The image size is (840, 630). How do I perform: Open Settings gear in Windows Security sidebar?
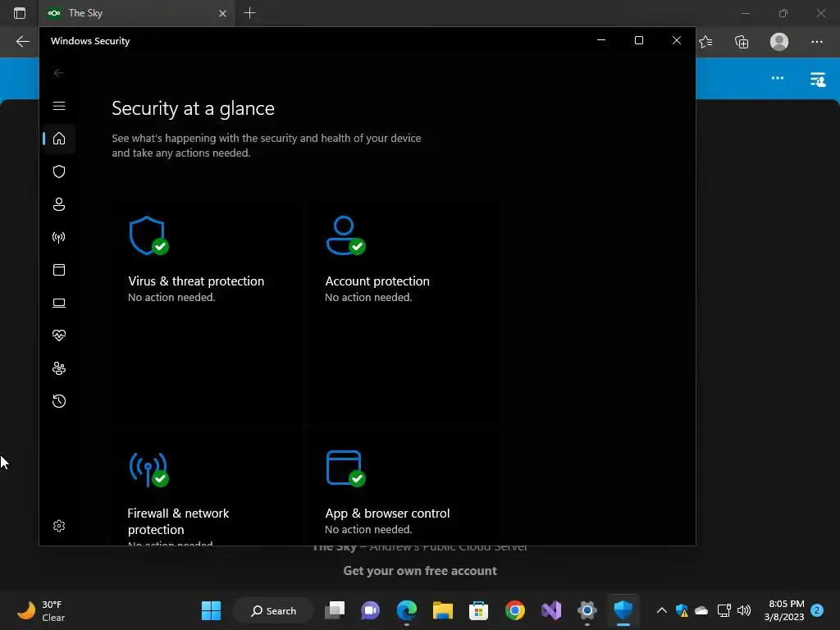59,526
